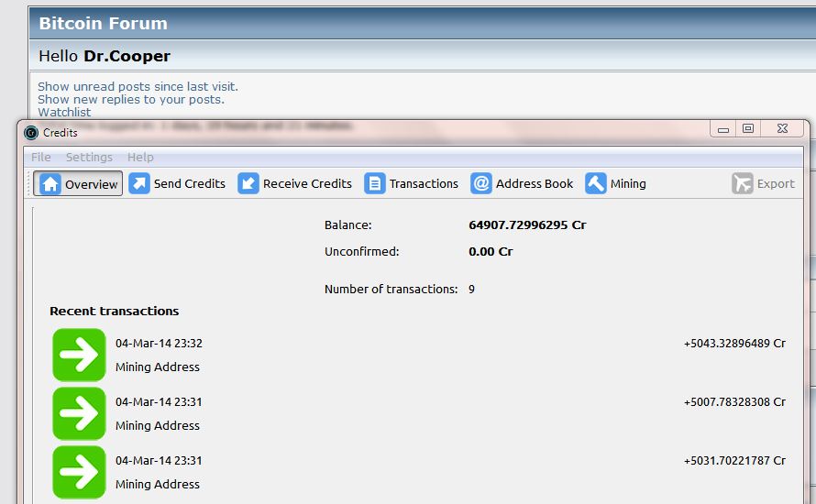Viewport: 816px width, 504px height.
Task: Go to Send Credits page
Action: (x=190, y=183)
